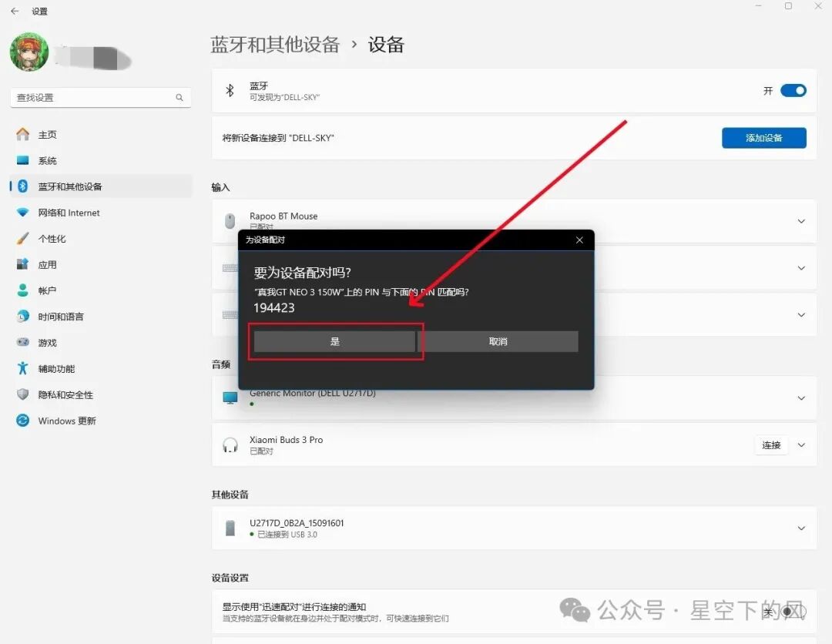Click the accessibility figure icon
The image size is (832, 644).
coord(23,368)
